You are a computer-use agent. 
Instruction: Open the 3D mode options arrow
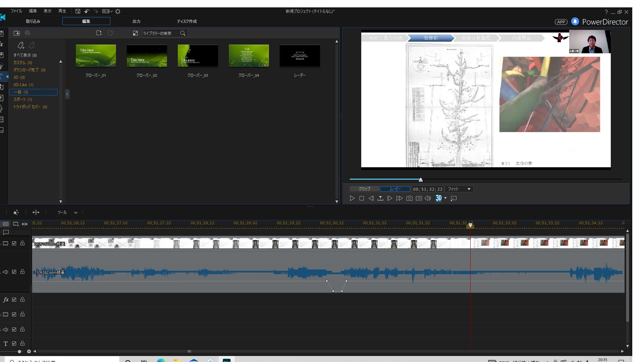(445, 198)
